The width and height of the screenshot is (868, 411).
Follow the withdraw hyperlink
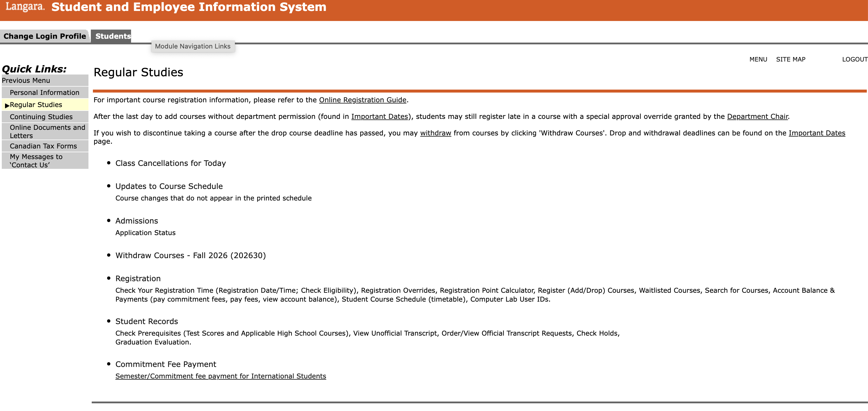pos(435,133)
